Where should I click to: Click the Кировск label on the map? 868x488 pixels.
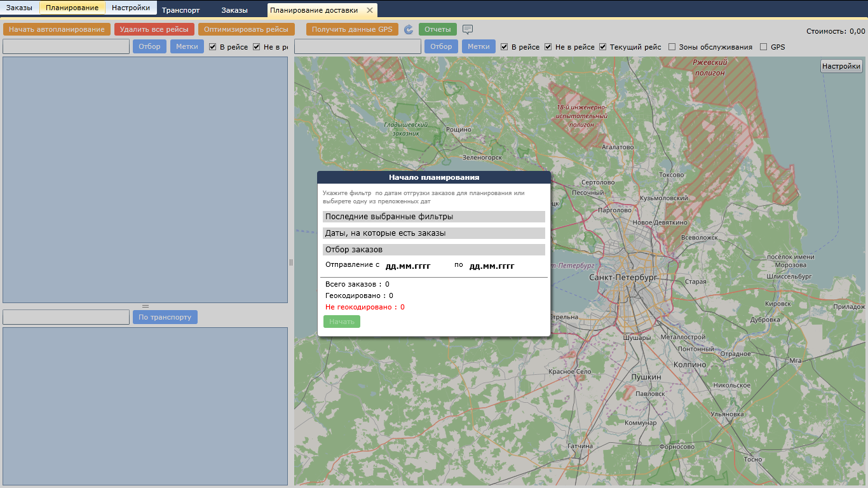[x=778, y=304]
